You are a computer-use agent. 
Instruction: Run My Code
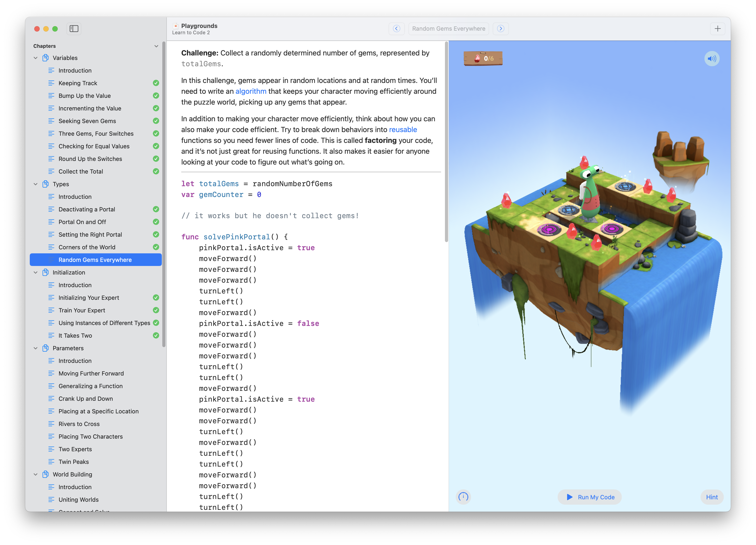pyautogui.click(x=590, y=497)
